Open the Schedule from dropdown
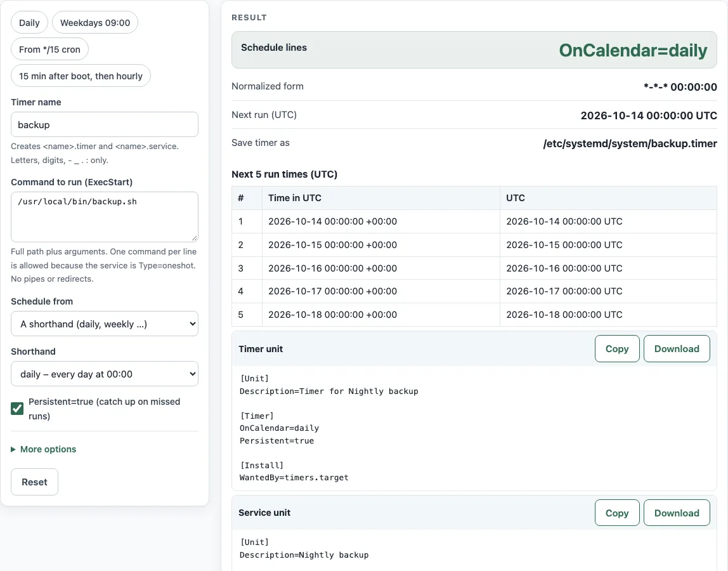The height and width of the screenshot is (571, 728). coord(105,324)
